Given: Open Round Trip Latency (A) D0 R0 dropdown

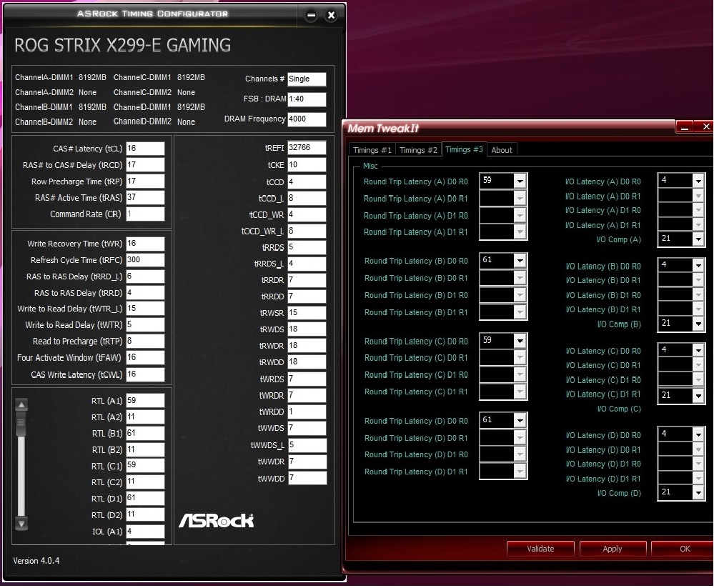Looking at the screenshot, I should (520, 181).
